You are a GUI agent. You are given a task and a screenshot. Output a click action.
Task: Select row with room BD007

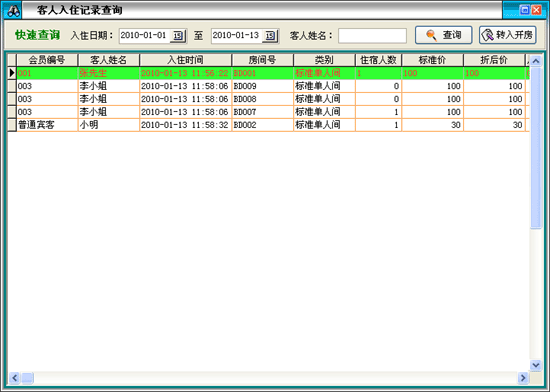click(268, 112)
